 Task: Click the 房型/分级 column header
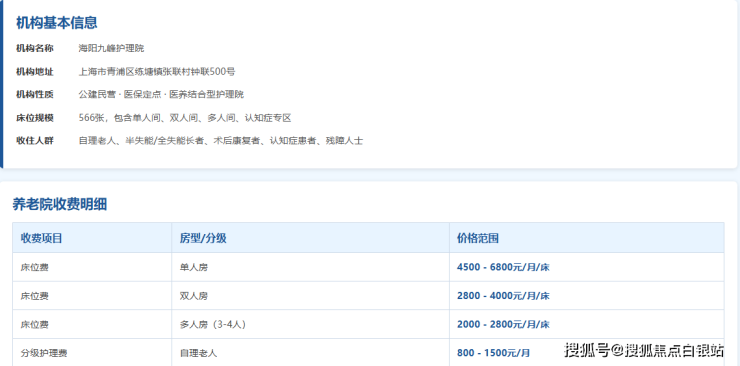(311, 238)
